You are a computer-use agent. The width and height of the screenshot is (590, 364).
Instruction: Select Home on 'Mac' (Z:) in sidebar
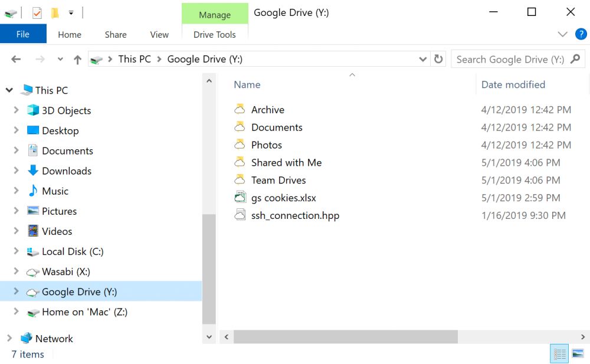(x=84, y=312)
